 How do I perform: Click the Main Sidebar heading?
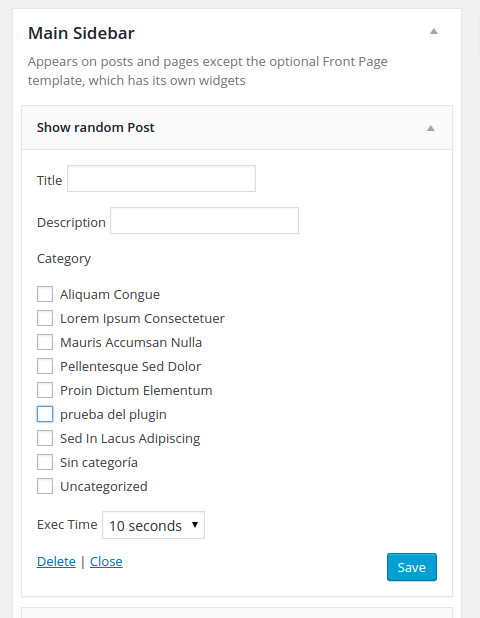pyautogui.click(x=81, y=33)
